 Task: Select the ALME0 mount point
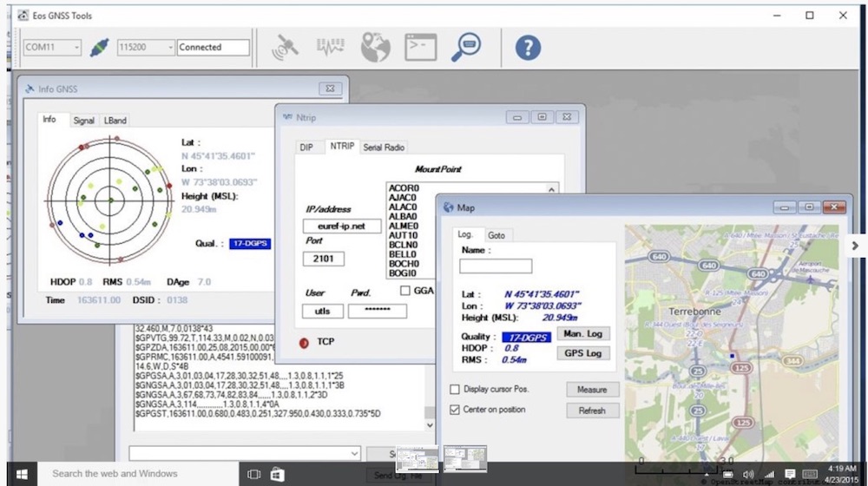tap(404, 226)
